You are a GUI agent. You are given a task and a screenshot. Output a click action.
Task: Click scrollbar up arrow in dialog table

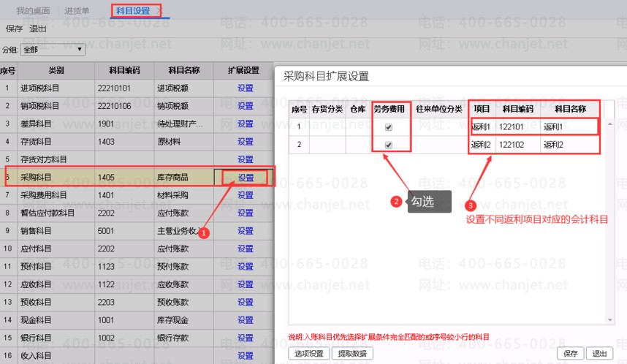pyautogui.click(x=609, y=124)
